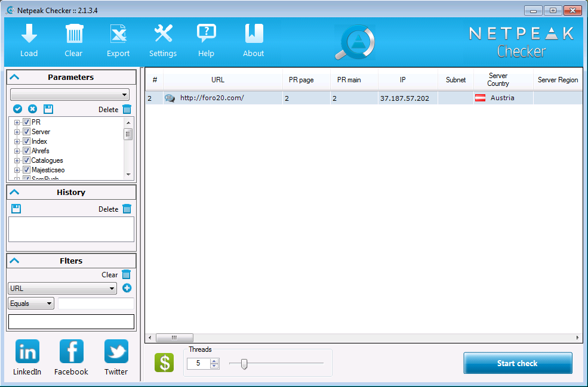Delete parameters preset with trash icon
The image size is (588, 387).
(127, 109)
